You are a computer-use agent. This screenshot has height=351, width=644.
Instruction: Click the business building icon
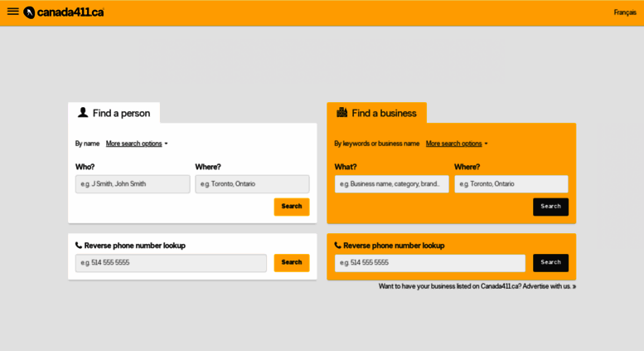[342, 112]
